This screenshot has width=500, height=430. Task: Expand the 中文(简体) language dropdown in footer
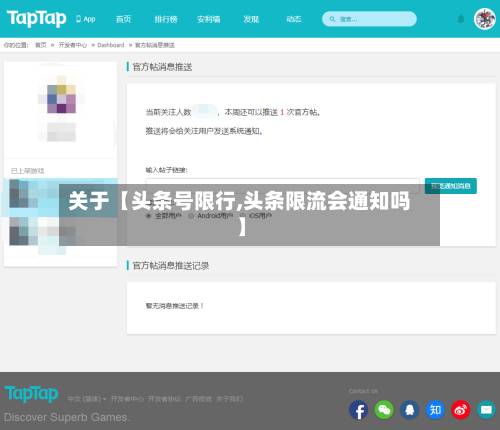click(87, 399)
